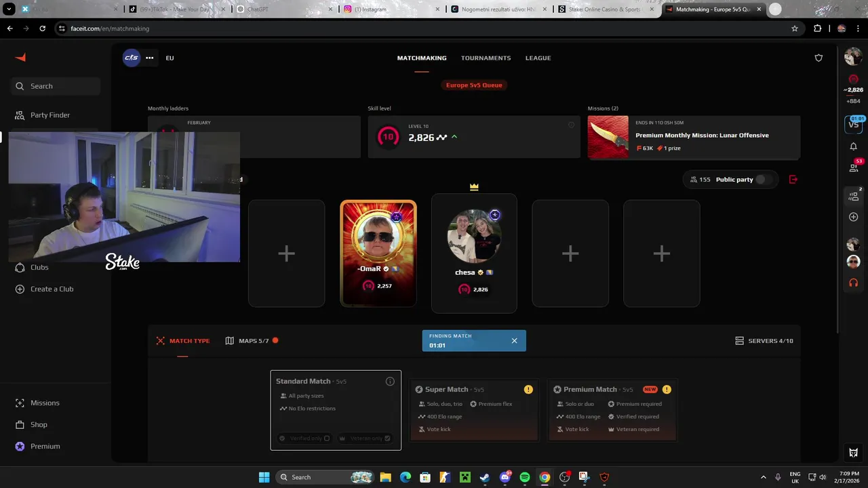Image resolution: width=868 pixels, height=488 pixels.
Task: Select the Super Match card
Action: tap(474, 410)
